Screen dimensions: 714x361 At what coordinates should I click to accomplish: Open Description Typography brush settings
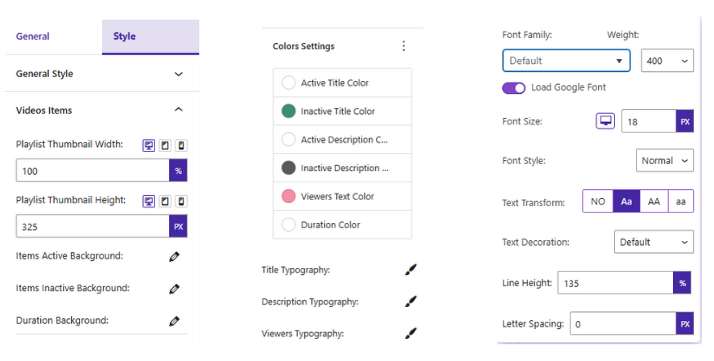410,301
